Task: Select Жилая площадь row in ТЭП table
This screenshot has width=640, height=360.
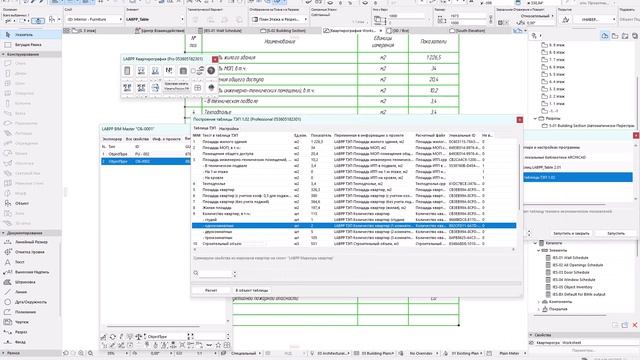Action: (x=354, y=208)
